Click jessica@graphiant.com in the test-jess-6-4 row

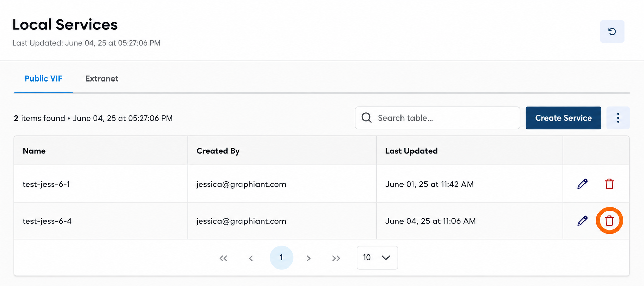click(241, 221)
